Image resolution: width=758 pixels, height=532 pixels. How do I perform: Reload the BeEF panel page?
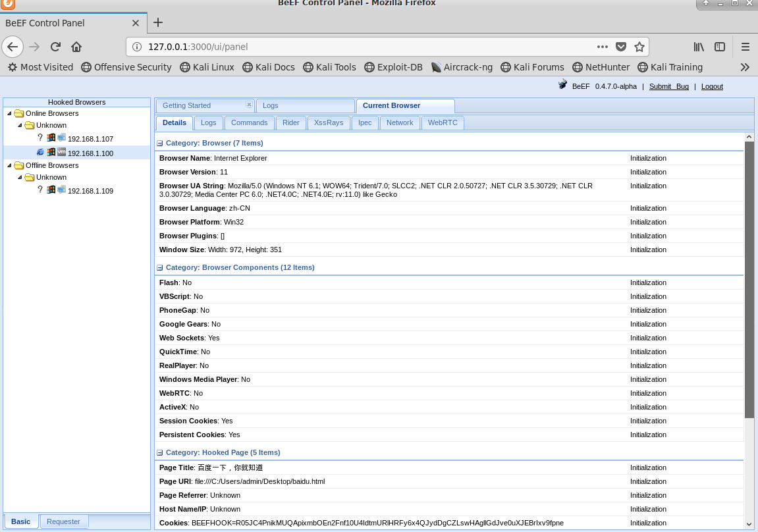pos(55,47)
